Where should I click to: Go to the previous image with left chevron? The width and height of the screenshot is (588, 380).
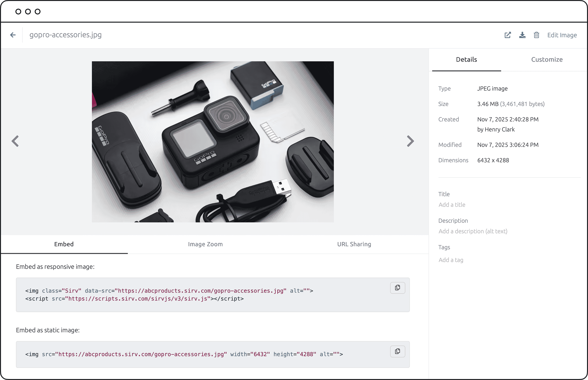(x=15, y=141)
